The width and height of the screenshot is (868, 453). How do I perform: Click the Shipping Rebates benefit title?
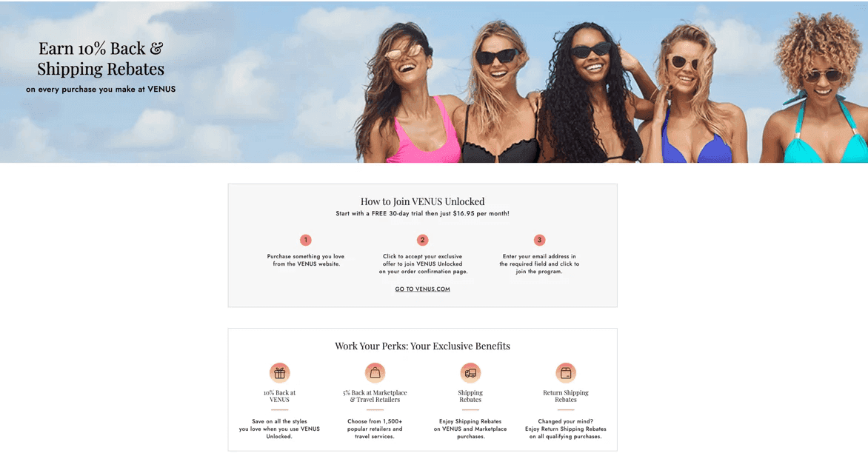pos(470,396)
